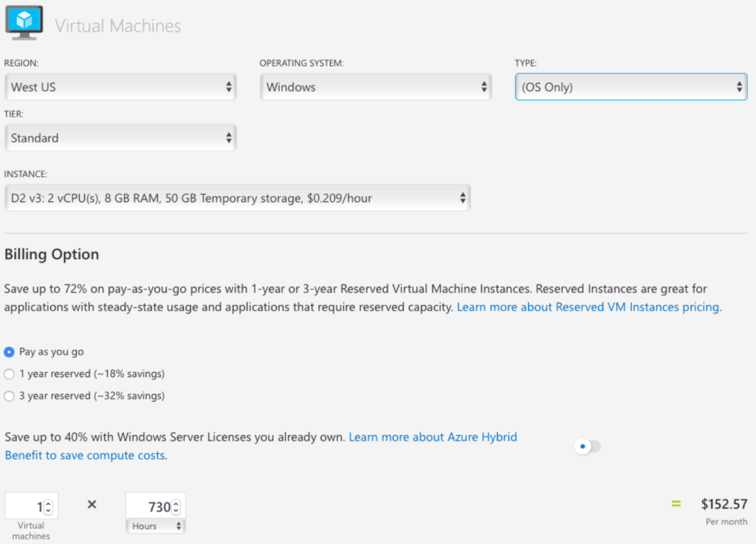Open Learn more about Azure Hybrid Benefit link
Viewport: 756px width, 544px height.
tap(261, 446)
